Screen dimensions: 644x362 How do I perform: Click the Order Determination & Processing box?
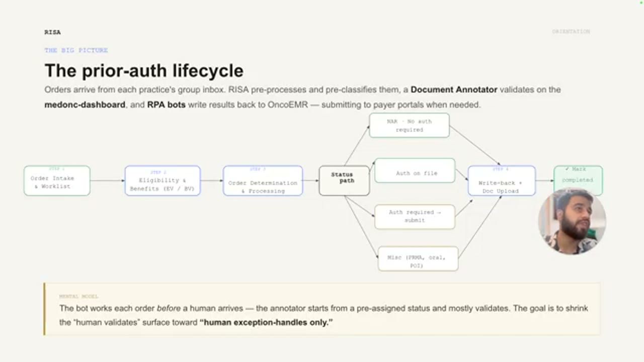pyautogui.click(x=263, y=181)
